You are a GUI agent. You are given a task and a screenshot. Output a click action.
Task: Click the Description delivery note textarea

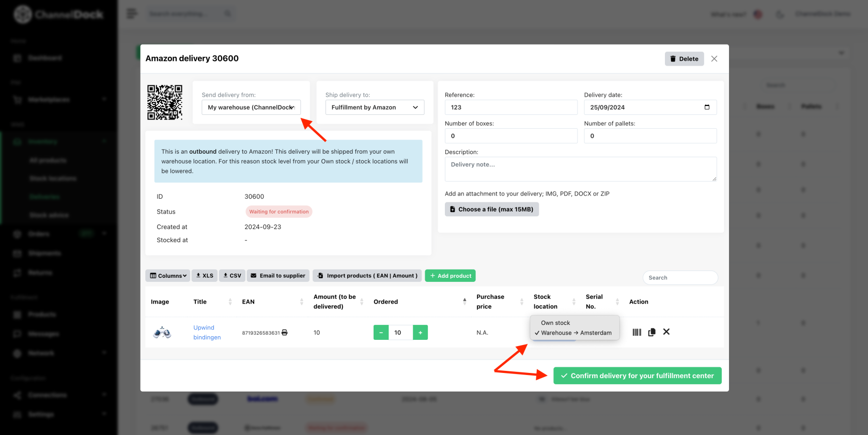coord(581,169)
